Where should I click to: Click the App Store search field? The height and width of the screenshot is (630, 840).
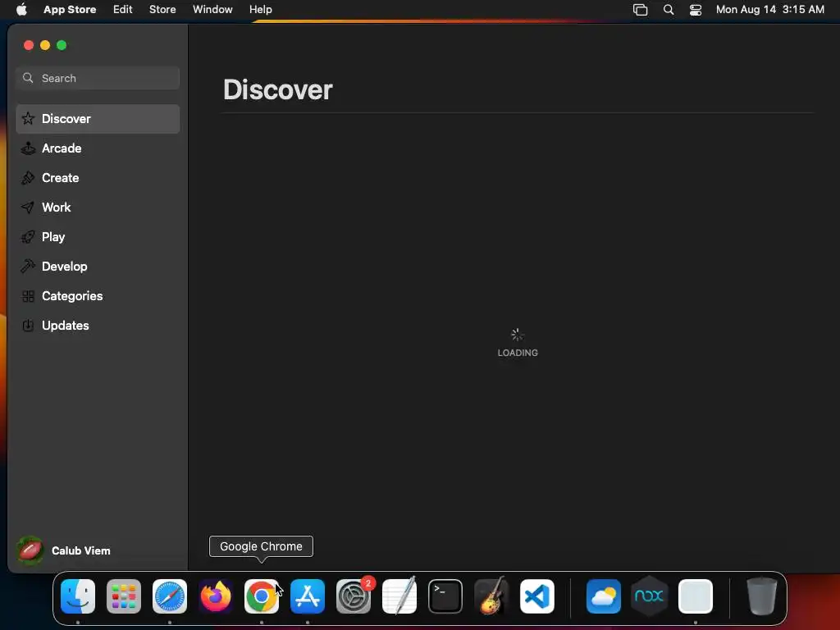pos(98,78)
